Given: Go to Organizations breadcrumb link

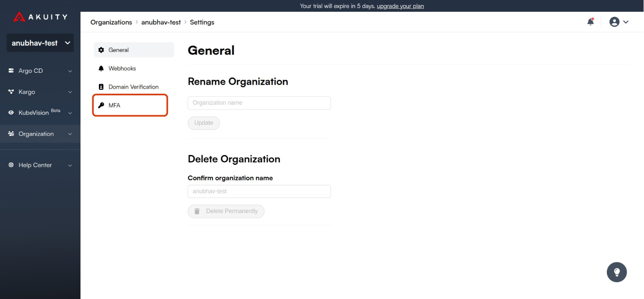Looking at the screenshot, I should click(x=111, y=22).
